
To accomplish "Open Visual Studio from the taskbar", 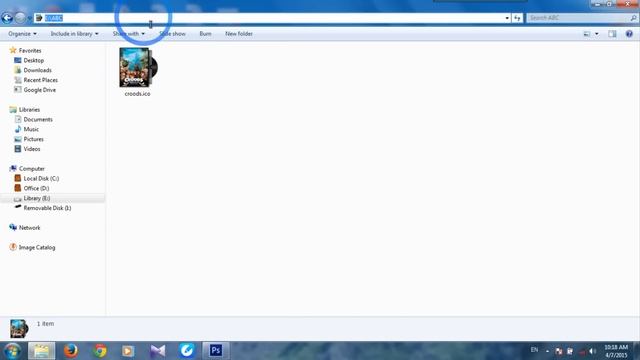I will click(x=158, y=351).
